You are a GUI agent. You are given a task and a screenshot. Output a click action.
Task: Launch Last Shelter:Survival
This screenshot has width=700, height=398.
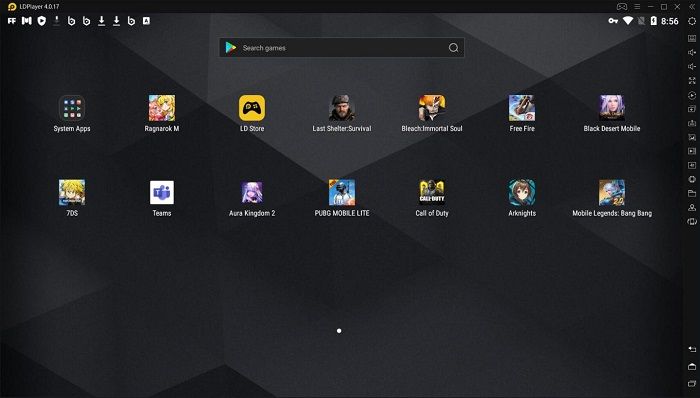(x=342, y=108)
